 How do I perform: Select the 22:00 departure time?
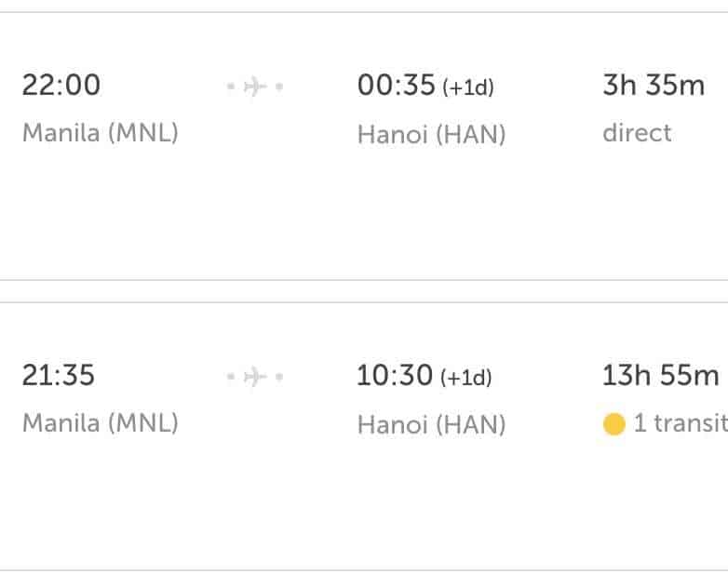pyautogui.click(x=61, y=86)
